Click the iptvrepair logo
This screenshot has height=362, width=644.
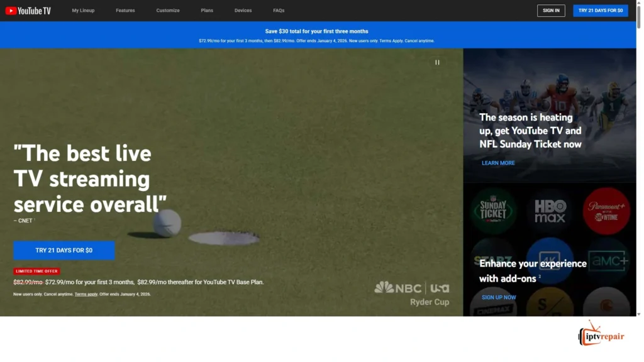[601, 336]
